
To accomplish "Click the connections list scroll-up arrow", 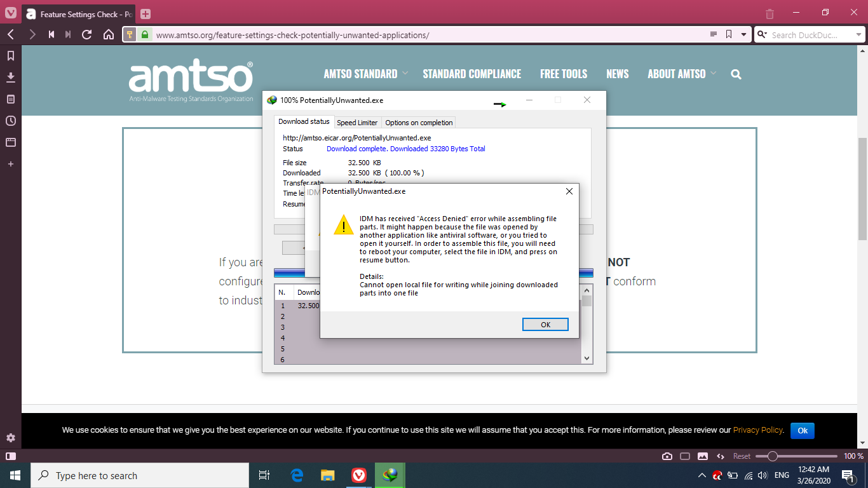I will [587, 291].
